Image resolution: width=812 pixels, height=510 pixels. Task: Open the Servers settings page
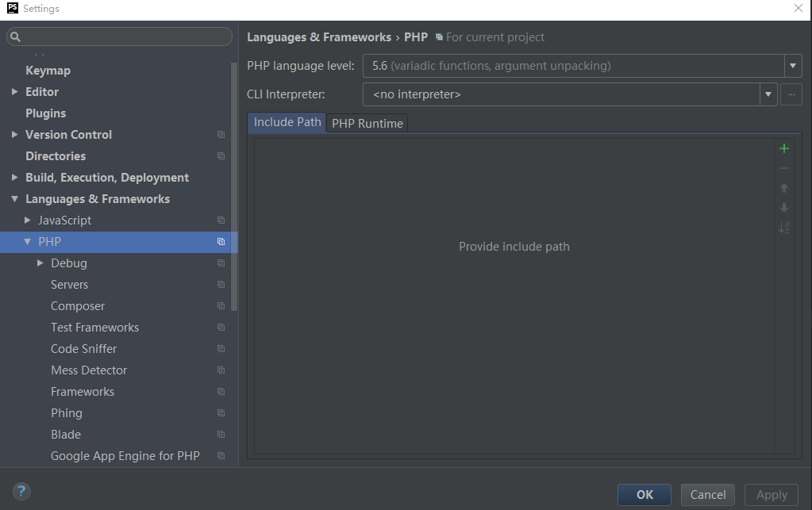coord(69,285)
